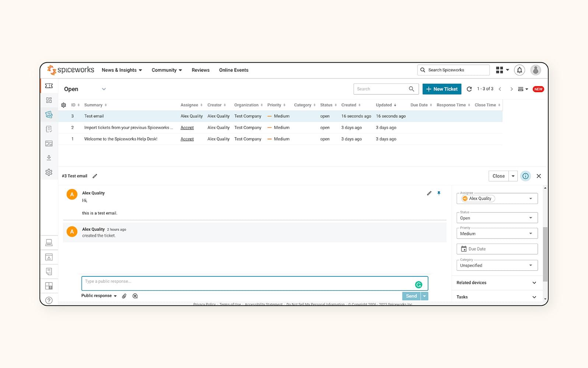Click the Send button
Screen dimensions: 588x368
point(412,296)
